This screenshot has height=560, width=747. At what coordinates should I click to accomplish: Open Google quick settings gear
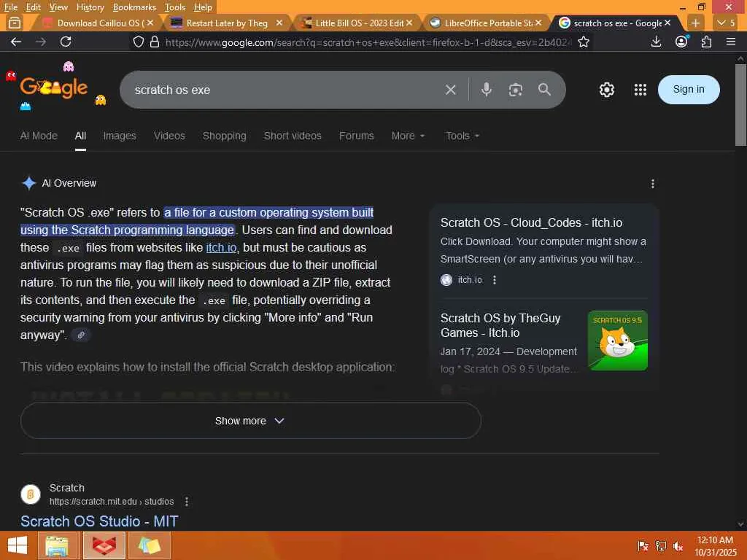coord(606,90)
